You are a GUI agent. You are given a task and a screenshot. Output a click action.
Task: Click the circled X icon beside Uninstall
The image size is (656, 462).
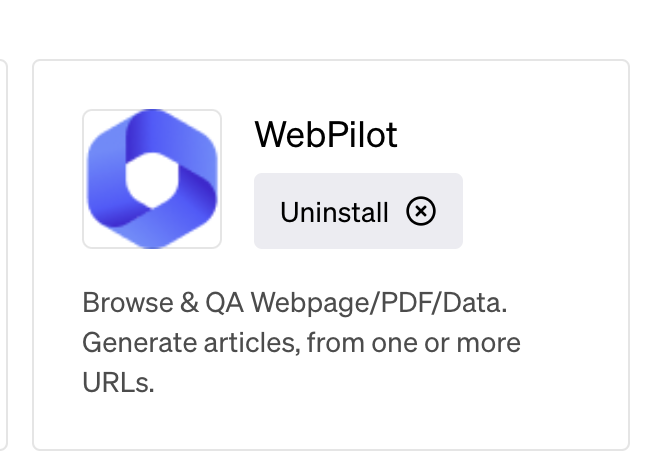click(x=420, y=211)
